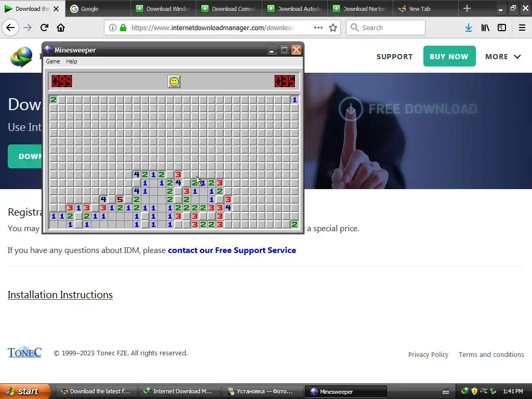Switch to the Download Autodesk tab

coord(295,8)
